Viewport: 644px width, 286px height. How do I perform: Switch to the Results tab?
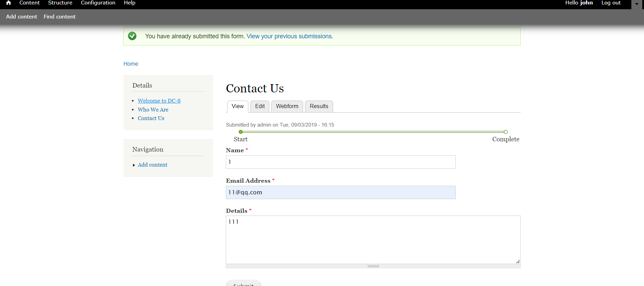(x=319, y=106)
